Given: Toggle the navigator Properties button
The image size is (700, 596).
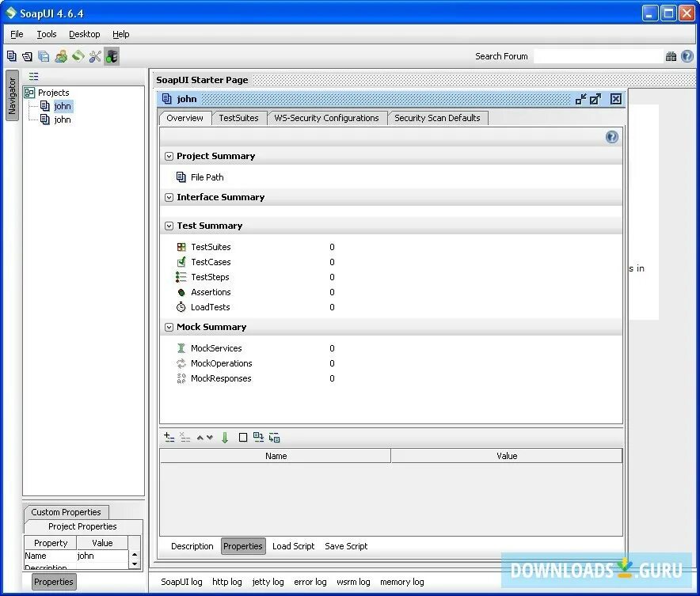Looking at the screenshot, I should point(54,582).
